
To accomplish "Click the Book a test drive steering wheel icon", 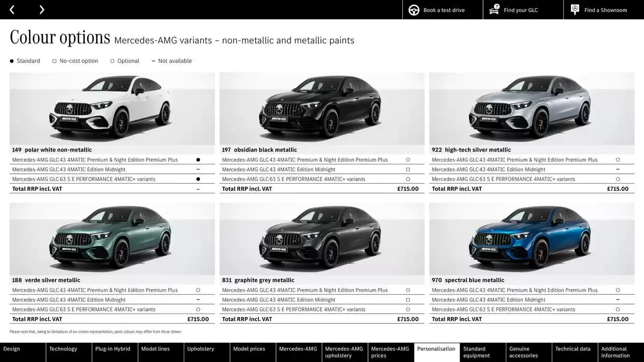I will (x=414, y=9).
